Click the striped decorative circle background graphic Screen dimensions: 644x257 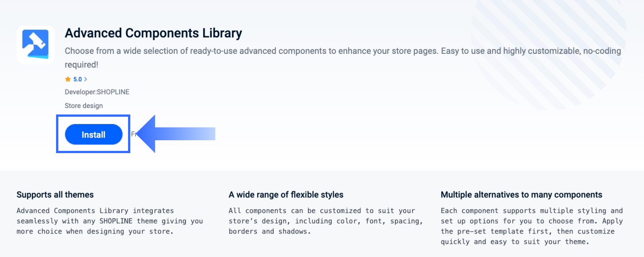549,53
